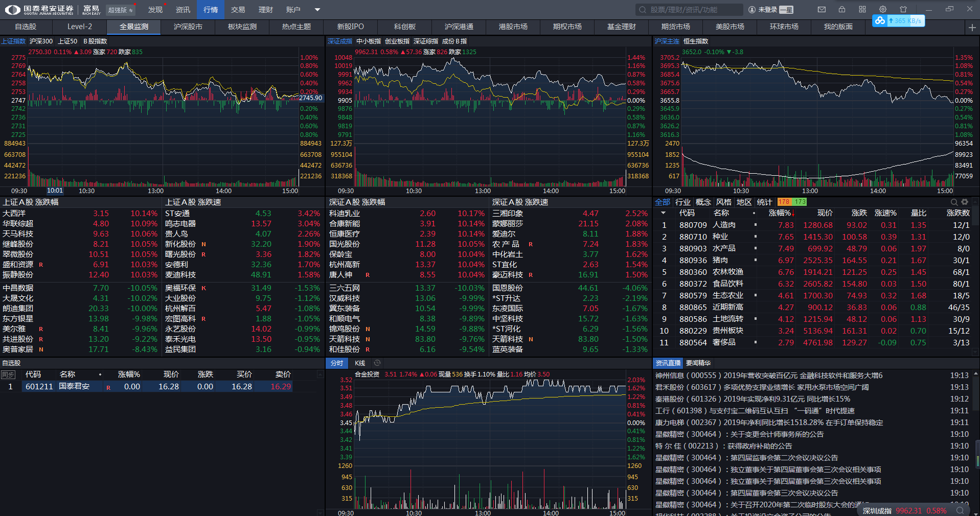The height and width of the screenshot is (516, 980).
Task: Show 恒生指数 chart
Action: click(696, 41)
